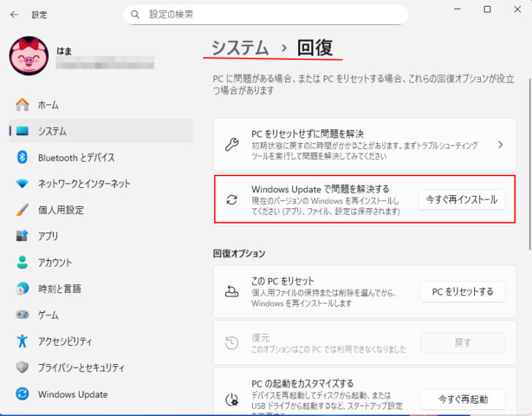532x416 pixels.
Task: Click 回復オプション section heading
Action: point(239,254)
